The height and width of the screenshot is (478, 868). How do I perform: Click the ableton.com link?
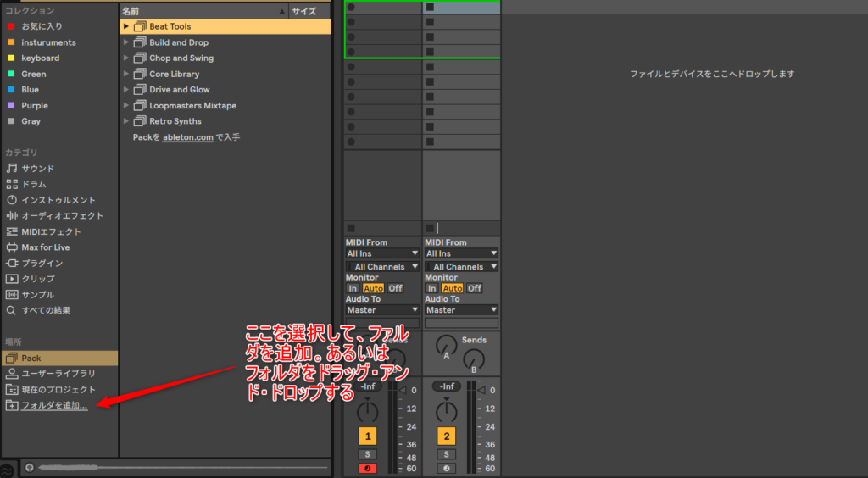pos(187,136)
